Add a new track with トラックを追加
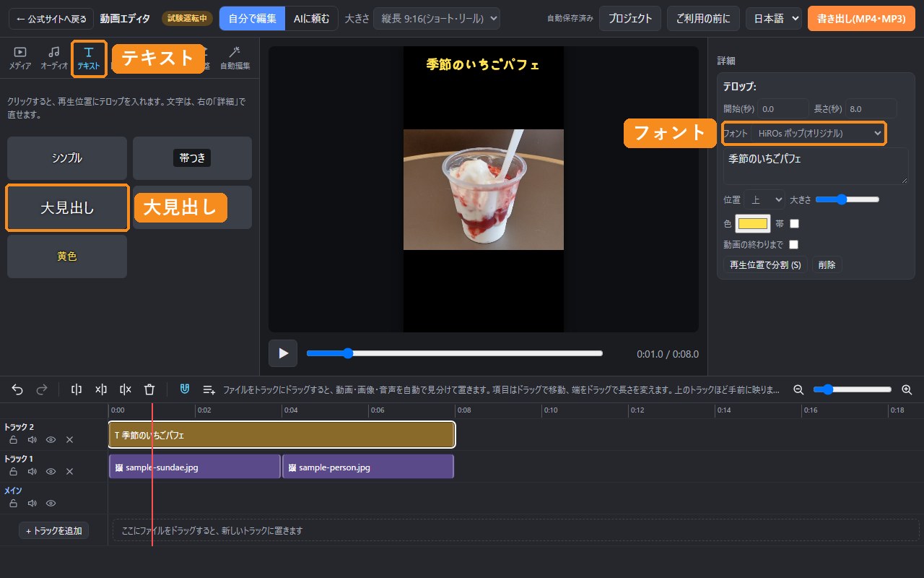The image size is (924, 578). tap(54, 530)
